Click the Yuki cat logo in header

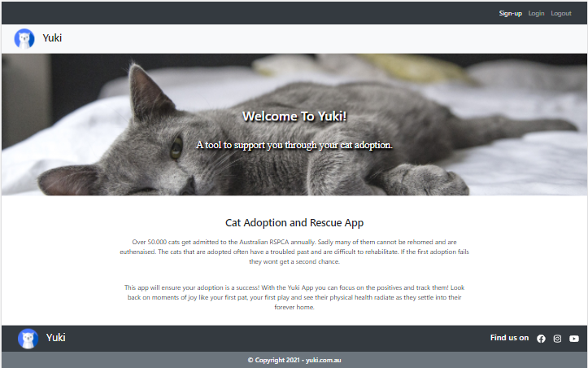tap(24, 39)
